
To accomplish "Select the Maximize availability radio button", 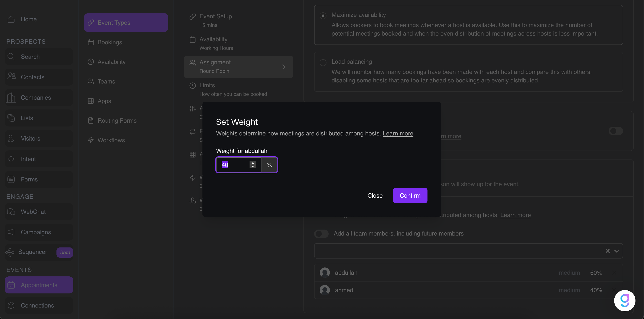I will (x=323, y=16).
